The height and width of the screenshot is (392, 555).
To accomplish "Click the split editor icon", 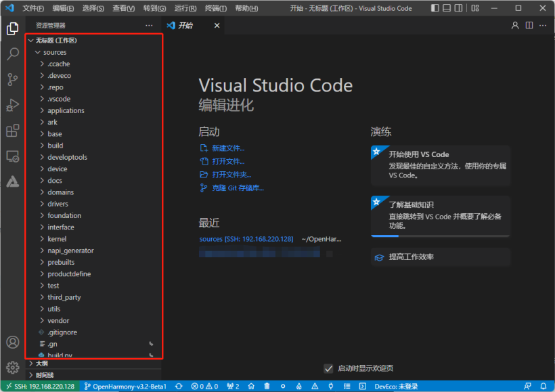I will point(529,25).
